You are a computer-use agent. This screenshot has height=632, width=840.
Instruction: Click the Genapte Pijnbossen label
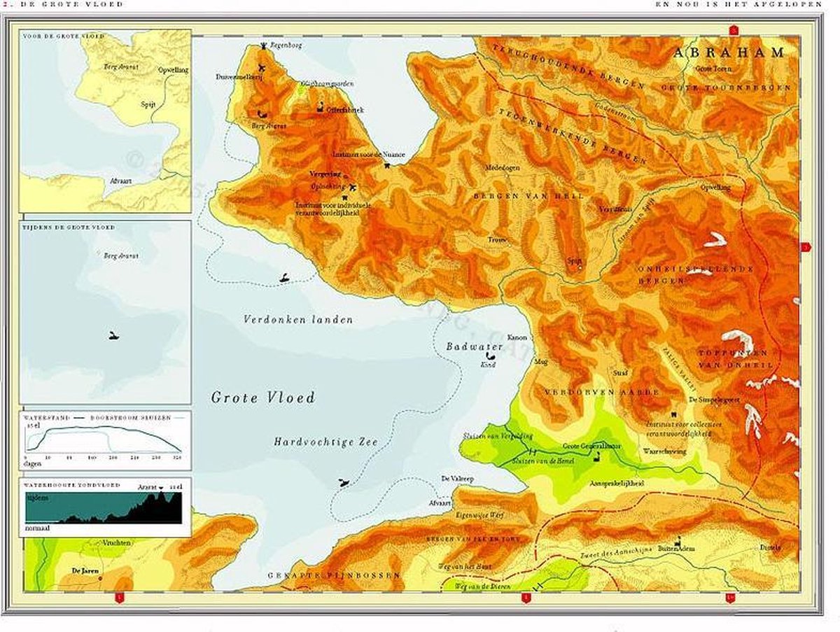point(334,575)
